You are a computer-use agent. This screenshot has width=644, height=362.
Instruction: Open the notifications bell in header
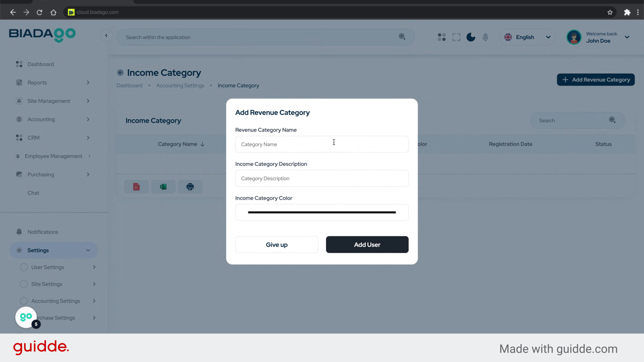tap(485, 37)
